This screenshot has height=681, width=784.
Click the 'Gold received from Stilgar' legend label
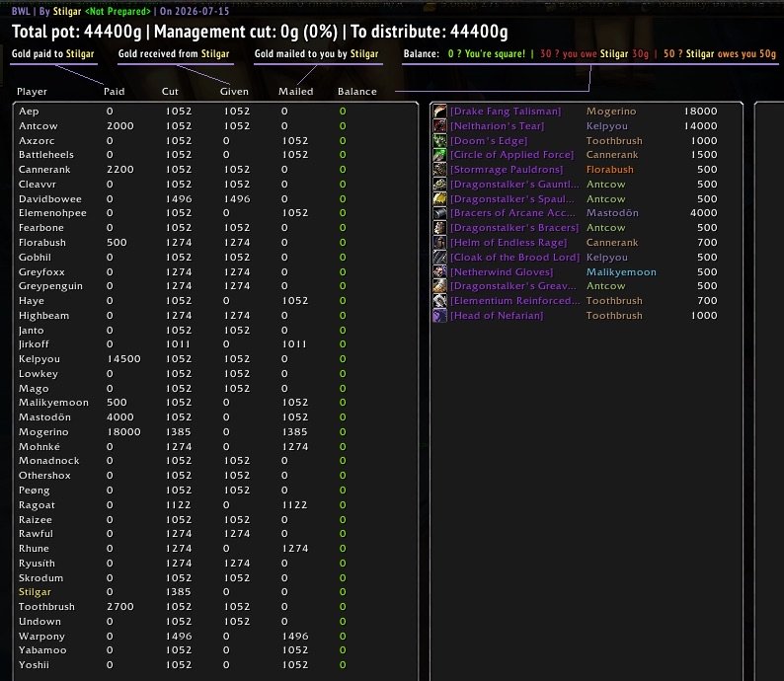point(174,53)
